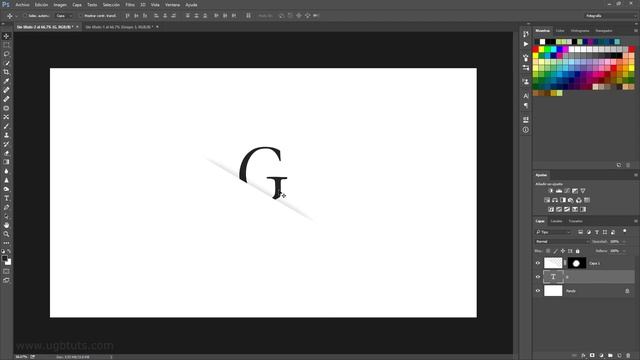Hide the Capa 1 layer
Image resolution: width=640 pixels, height=360 pixels.
click(538, 263)
